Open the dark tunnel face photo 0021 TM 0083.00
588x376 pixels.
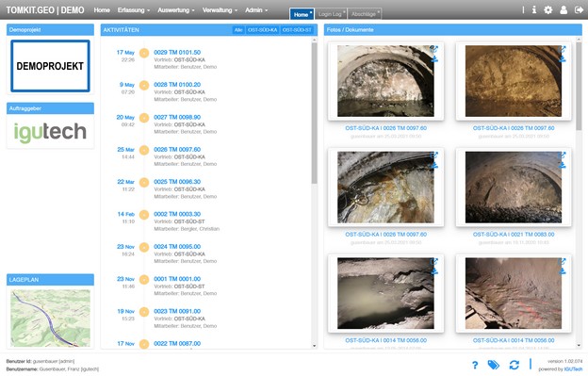tap(514, 188)
